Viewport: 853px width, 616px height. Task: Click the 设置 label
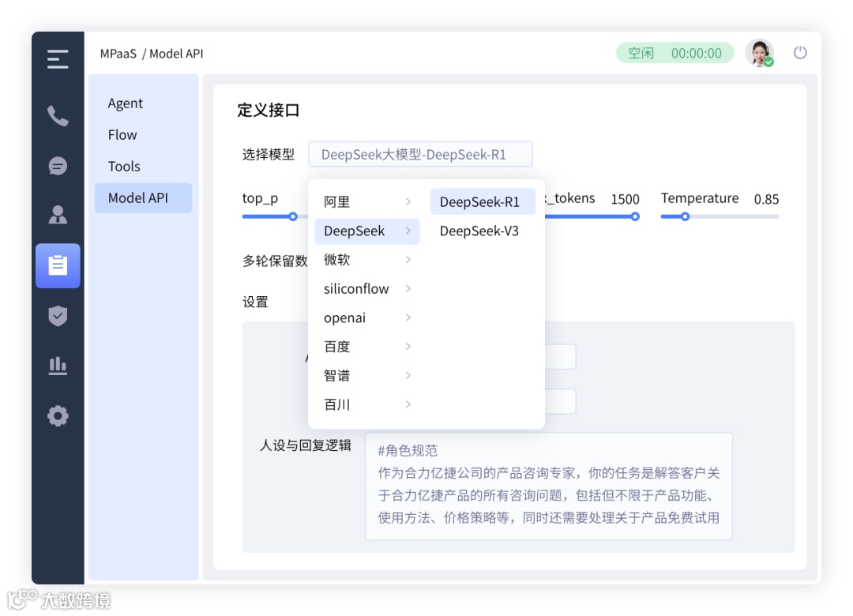[255, 302]
